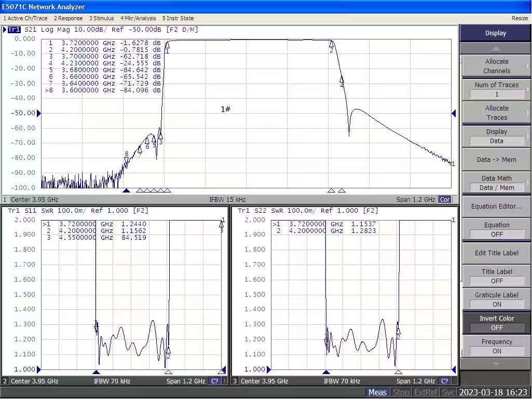Screen dimensions: 532x399
Task: Toggle the Invert Color softkey
Action: point(496,323)
